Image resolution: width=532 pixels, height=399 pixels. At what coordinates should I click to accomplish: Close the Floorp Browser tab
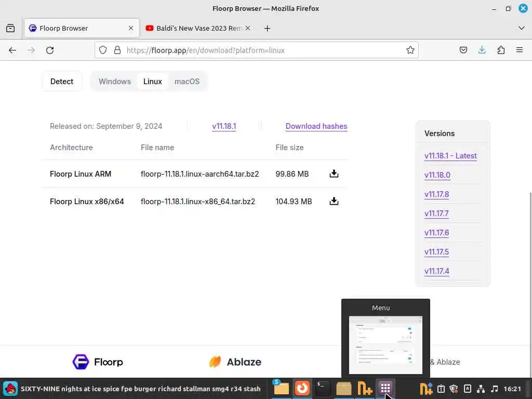click(x=130, y=28)
